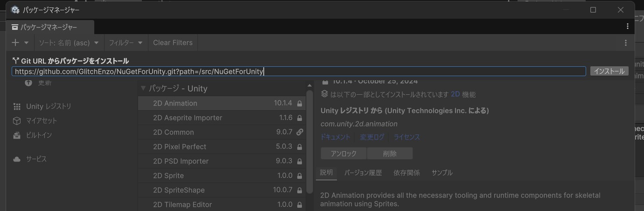Select サービス in the sidebar
This screenshot has width=644, height=211.
36,159
